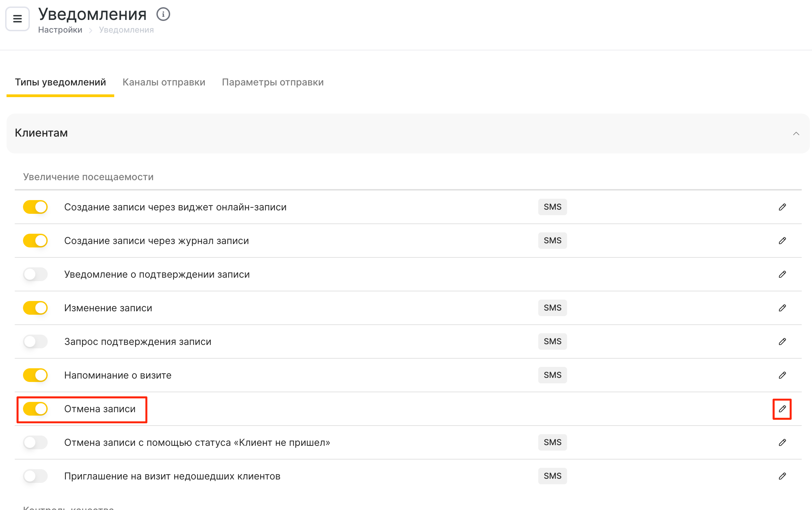812x510 pixels.
Task: Edit 'Создание записи через журнал записи' pencil icon
Action: [782, 241]
